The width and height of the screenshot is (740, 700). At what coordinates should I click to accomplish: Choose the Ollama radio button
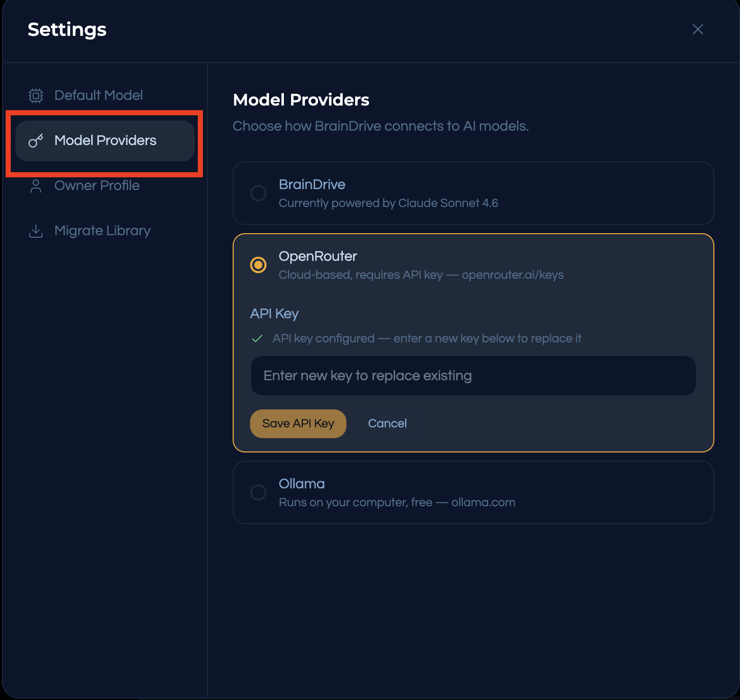pos(258,492)
